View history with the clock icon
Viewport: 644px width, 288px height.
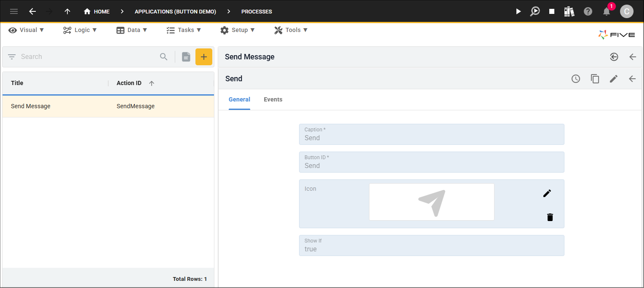coord(576,78)
